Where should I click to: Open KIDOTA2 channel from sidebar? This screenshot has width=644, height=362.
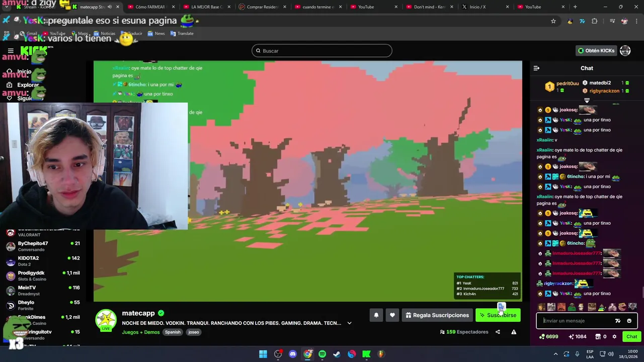pyautogui.click(x=43, y=261)
